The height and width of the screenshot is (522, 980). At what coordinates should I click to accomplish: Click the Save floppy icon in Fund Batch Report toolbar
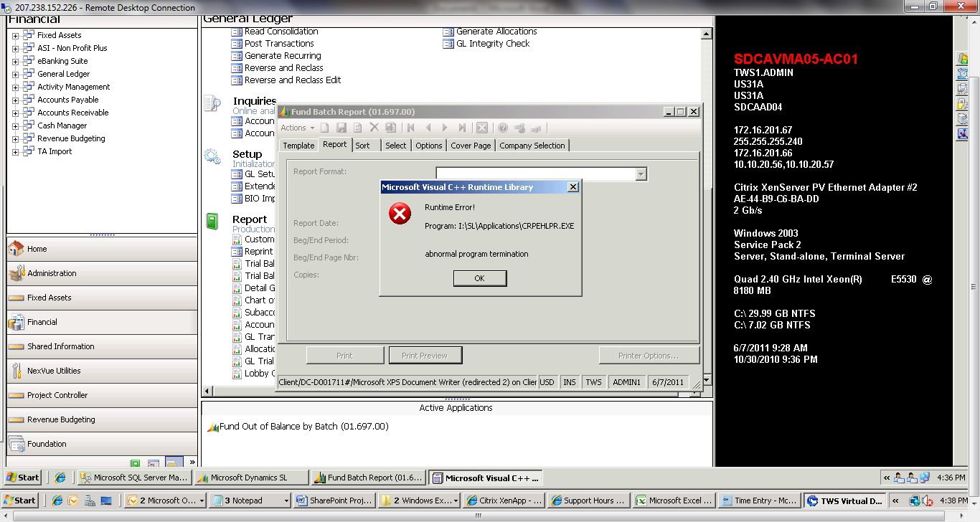pyautogui.click(x=341, y=128)
